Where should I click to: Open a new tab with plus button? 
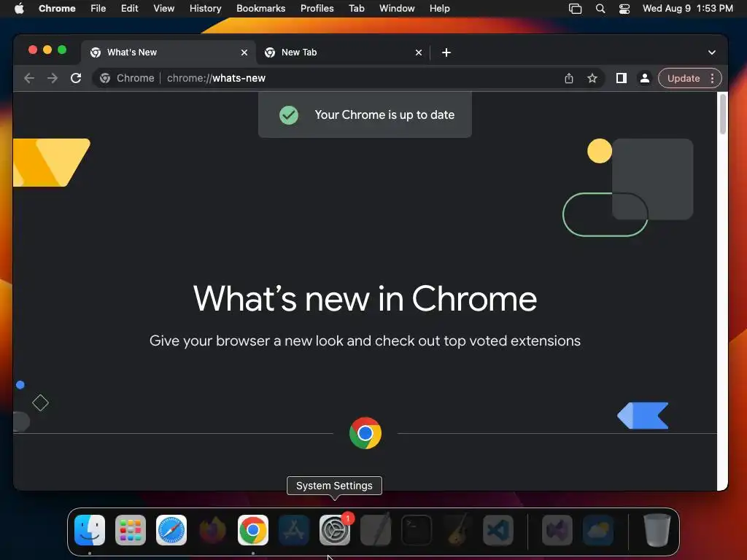tap(446, 52)
